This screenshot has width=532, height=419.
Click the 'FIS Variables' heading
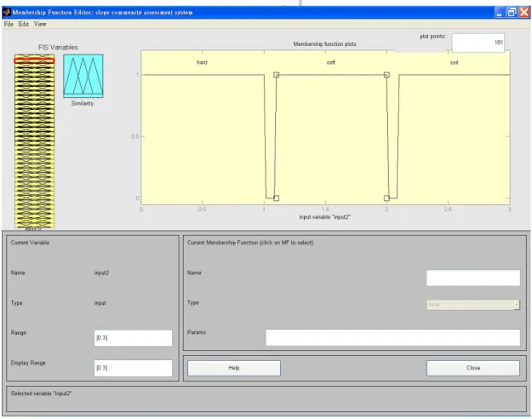coord(58,48)
